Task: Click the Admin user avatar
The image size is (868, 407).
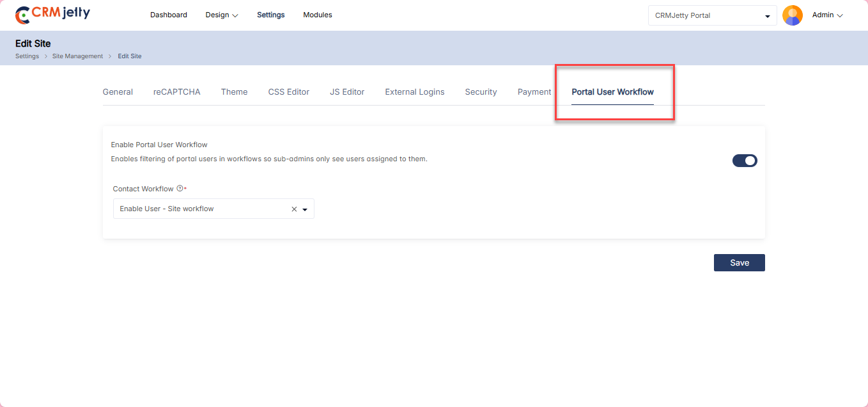Action: (792, 15)
